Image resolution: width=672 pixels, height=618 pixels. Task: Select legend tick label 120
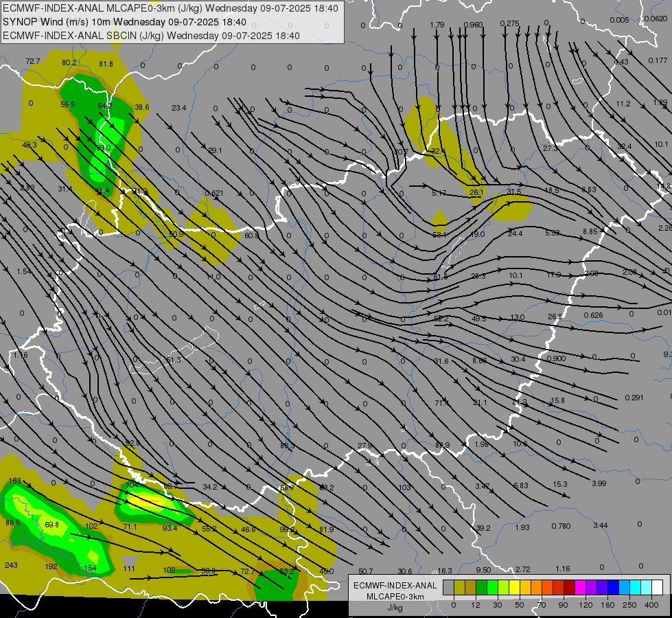click(586, 605)
